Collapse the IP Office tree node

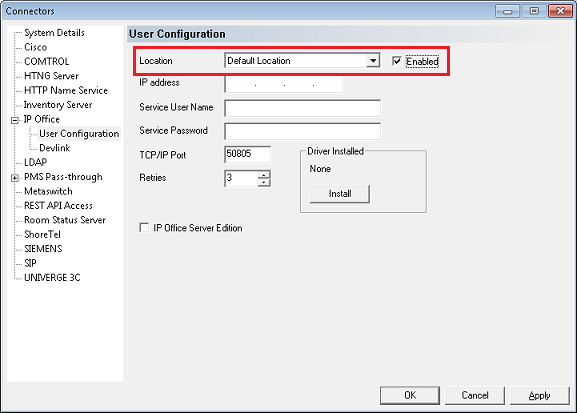[x=15, y=120]
